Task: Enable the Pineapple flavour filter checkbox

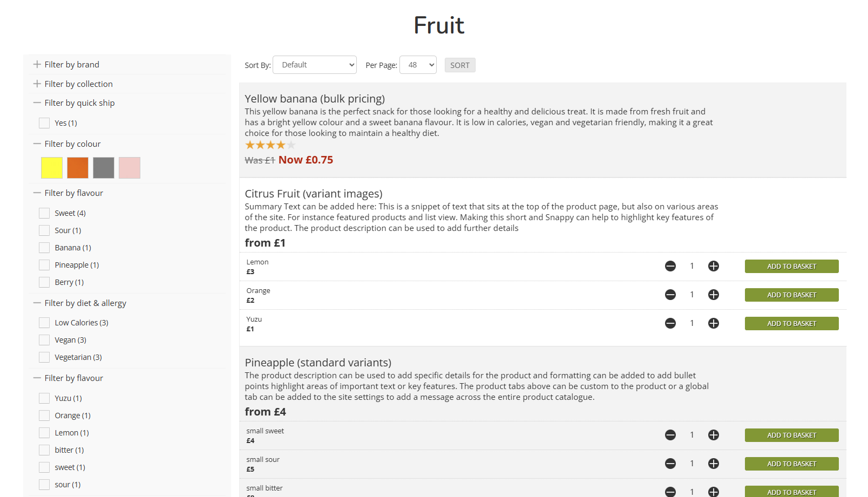Action: [x=44, y=265]
